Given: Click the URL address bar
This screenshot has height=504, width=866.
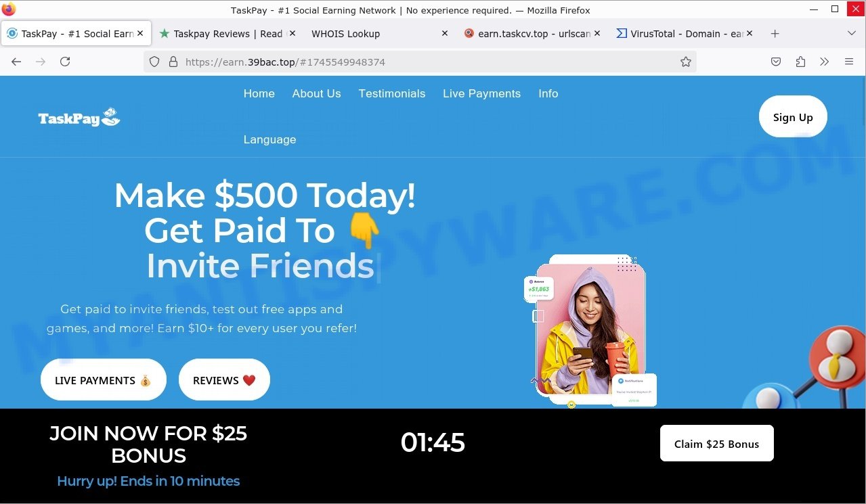Looking at the screenshot, I should pos(420,62).
